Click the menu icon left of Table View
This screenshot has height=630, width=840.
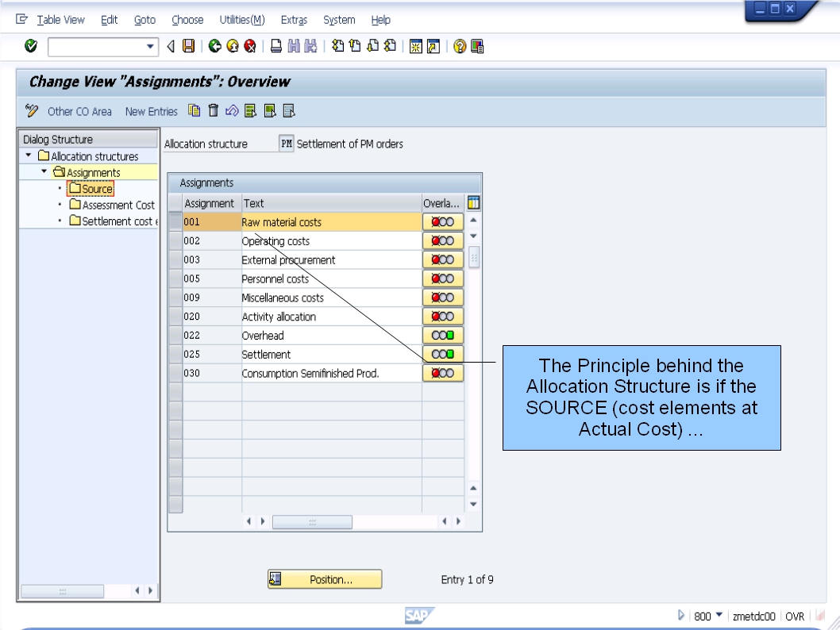(22, 20)
